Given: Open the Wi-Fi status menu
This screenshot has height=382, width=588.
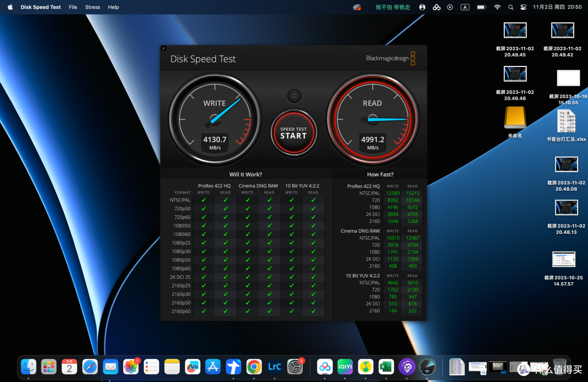Looking at the screenshot, I should tap(497, 7).
